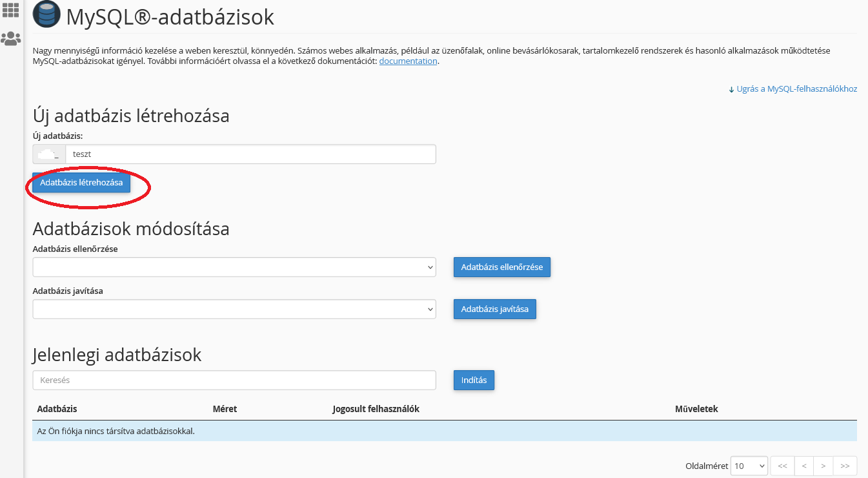Image resolution: width=868 pixels, height=478 pixels.
Task: Click the Jelenlegi adatbázisok heading
Action: 117,355
